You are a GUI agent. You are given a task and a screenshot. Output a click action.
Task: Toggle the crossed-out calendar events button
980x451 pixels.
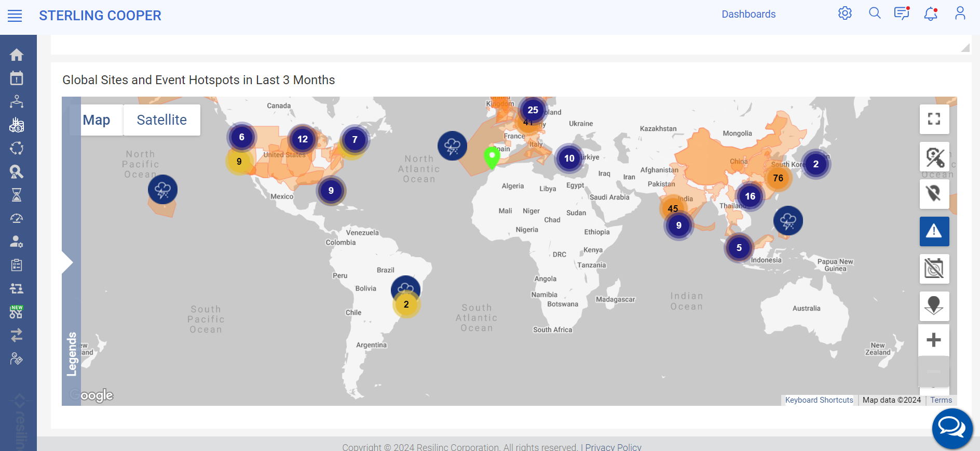[x=934, y=269]
